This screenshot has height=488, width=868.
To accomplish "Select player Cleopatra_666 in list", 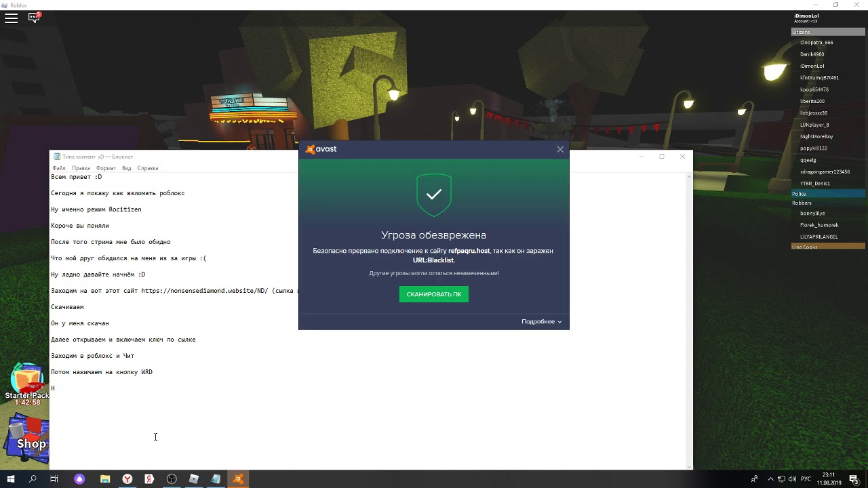I will click(816, 43).
